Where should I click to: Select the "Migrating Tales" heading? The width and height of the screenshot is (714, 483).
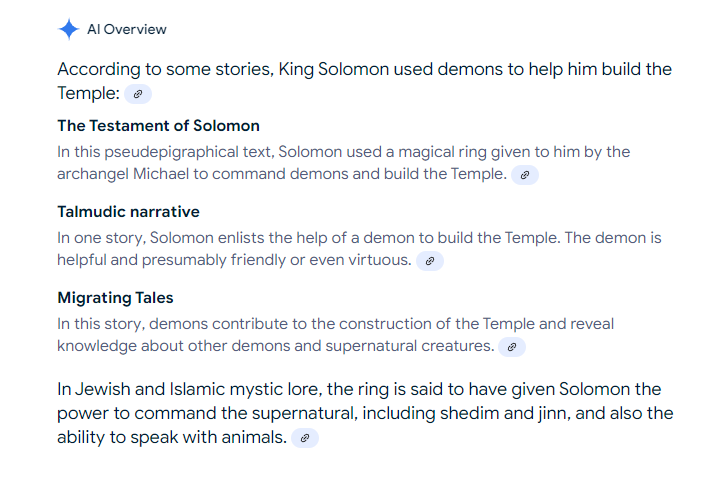(x=115, y=298)
